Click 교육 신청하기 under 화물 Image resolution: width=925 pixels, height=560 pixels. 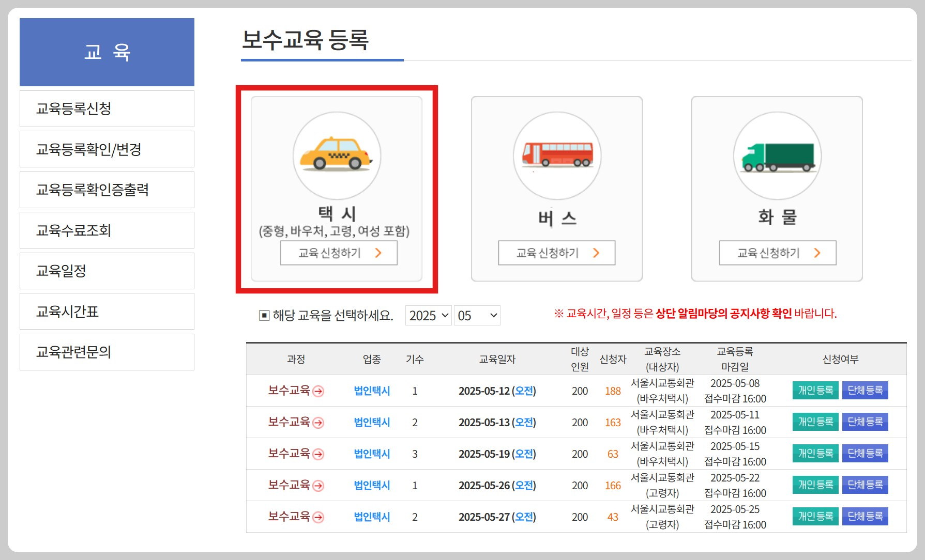[x=777, y=253]
